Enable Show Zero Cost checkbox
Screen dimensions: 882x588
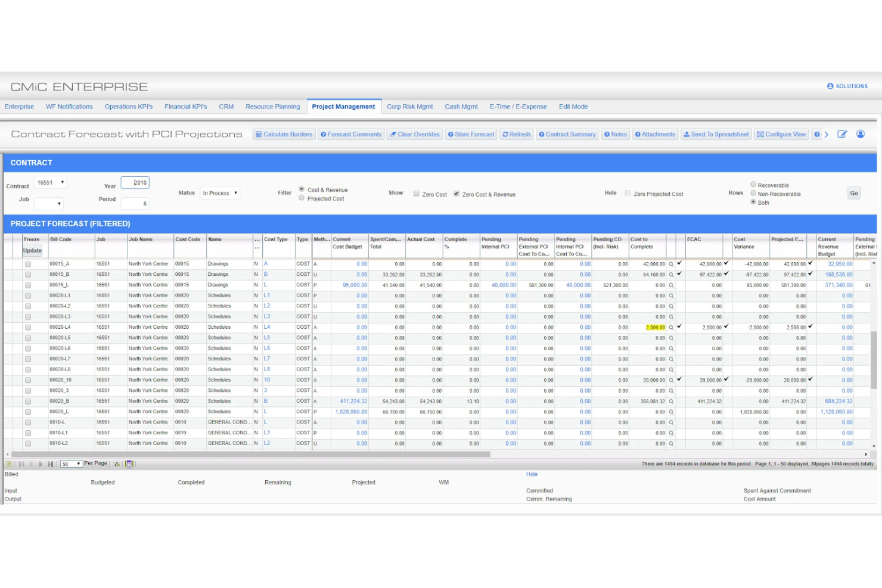(x=417, y=194)
